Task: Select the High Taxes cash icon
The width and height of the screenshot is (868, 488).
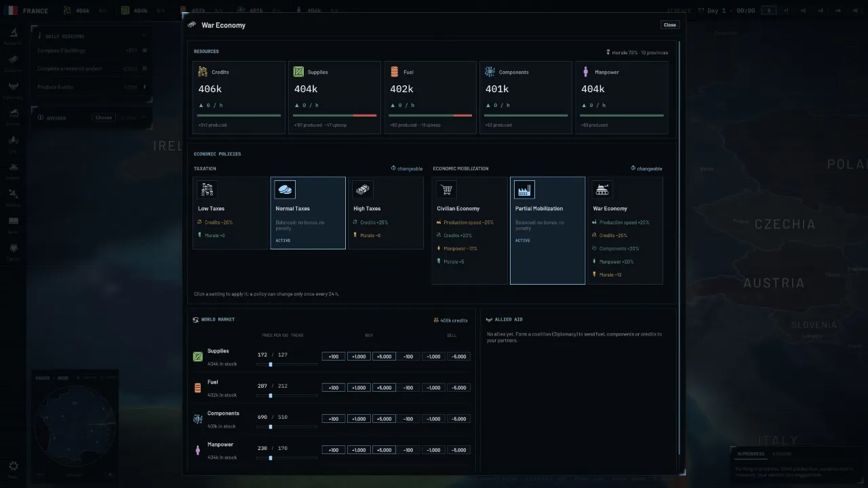Action: pos(363,190)
